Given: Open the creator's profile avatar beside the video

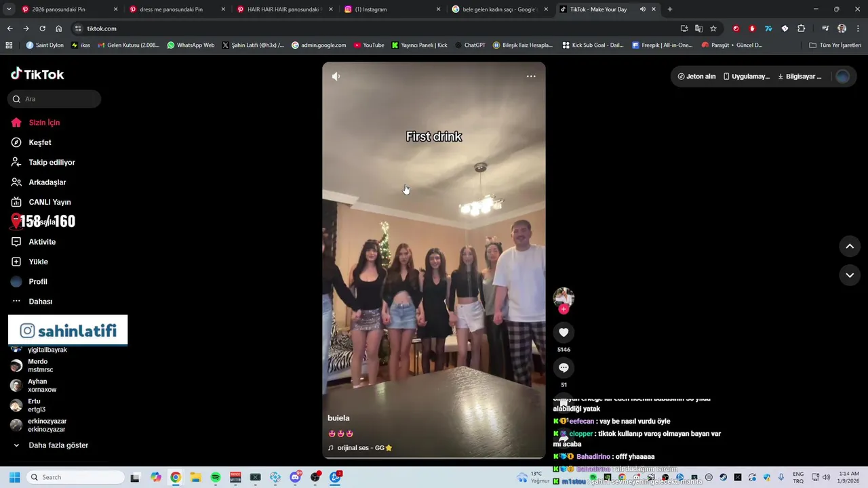Looking at the screenshot, I should pyautogui.click(x=564, y=297).
